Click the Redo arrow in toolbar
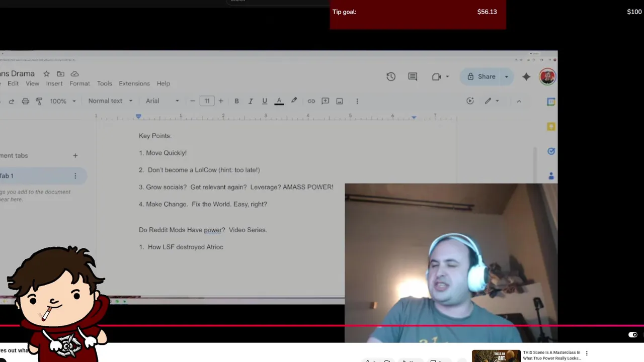 click(x=11, y=101)
